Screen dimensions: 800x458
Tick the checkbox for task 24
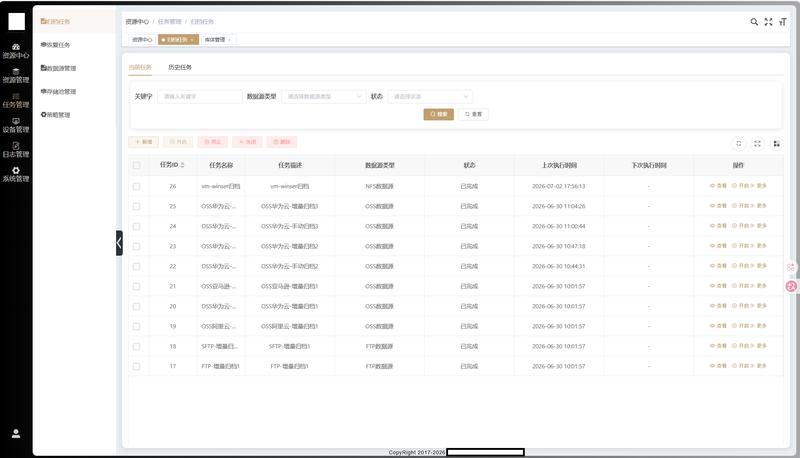[x=136, y=226]
